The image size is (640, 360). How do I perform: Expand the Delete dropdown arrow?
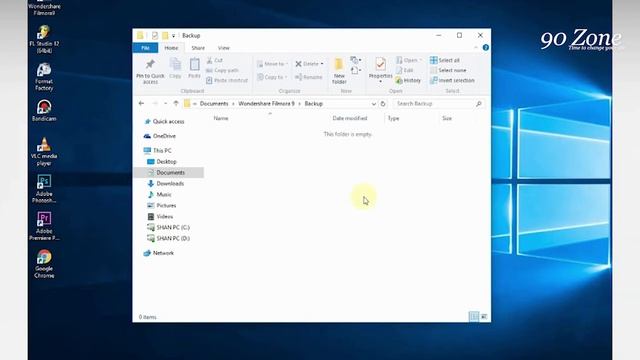[322, 64]
